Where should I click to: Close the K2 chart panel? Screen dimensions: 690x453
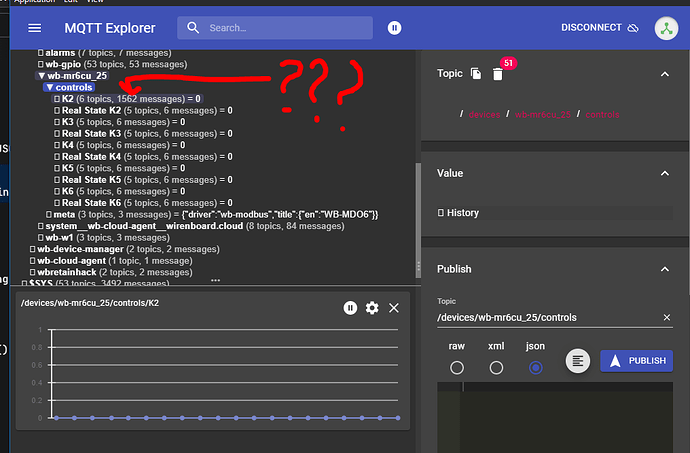coord(394,308)
